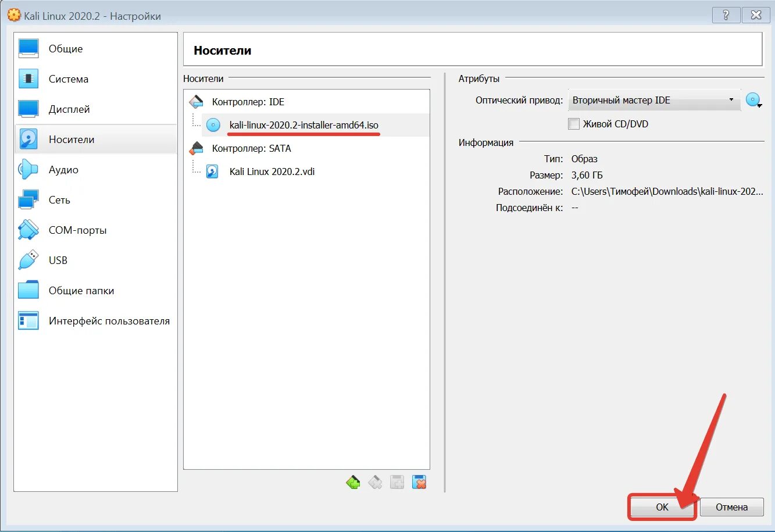Switch to Общие папки label
This screenshot has height=532, width=775.
(x=81, y=291)
